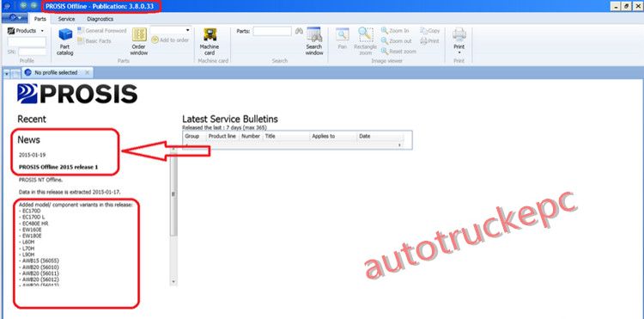Image resolution: width=644 pixels, height=319 pixels.
Task: Open the Order window
Action: 139,41
